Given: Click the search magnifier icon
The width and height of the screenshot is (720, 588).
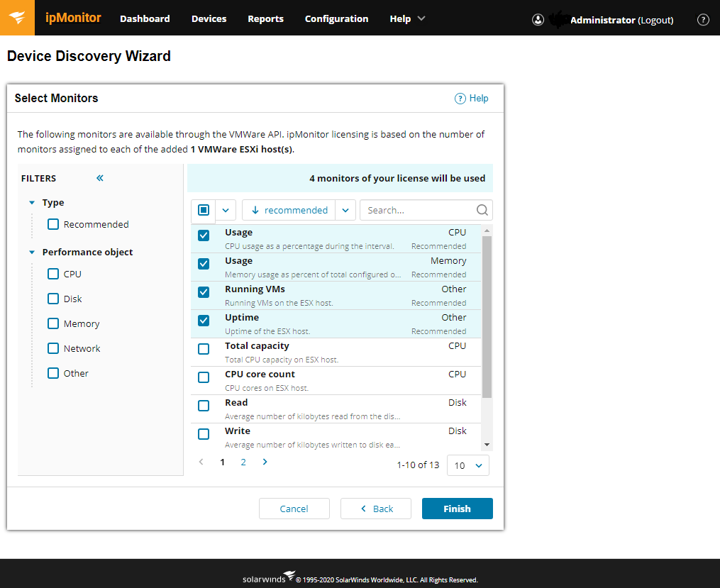Looking at the screenshot, I should point(482,210).
